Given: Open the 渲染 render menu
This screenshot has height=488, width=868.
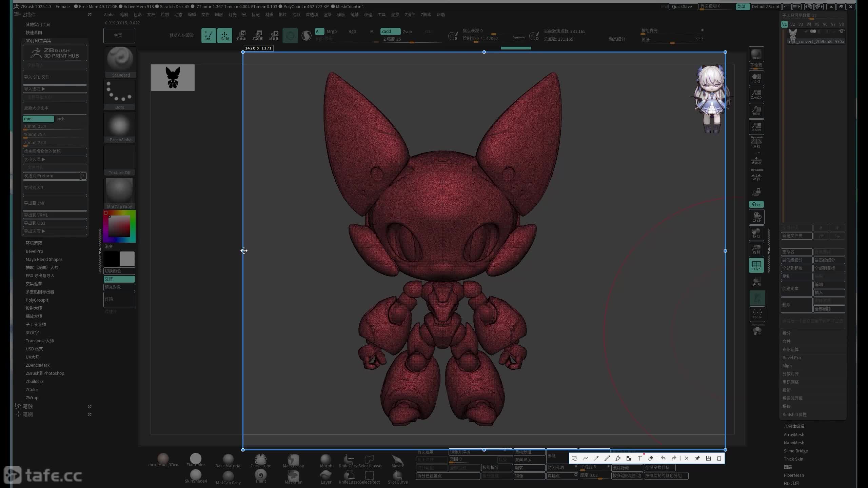Looking at the screenshot, I should (x=328, y=15).
